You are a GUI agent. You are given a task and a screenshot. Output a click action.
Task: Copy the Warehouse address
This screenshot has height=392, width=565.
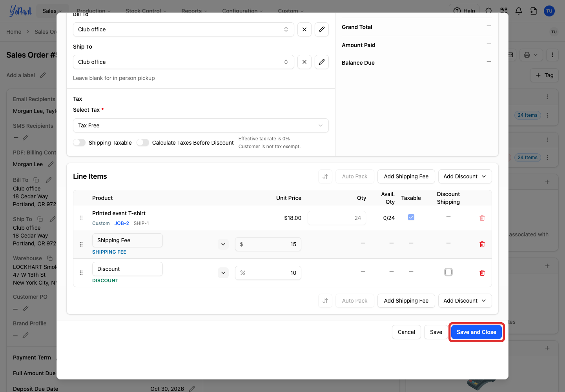(50, 258)
